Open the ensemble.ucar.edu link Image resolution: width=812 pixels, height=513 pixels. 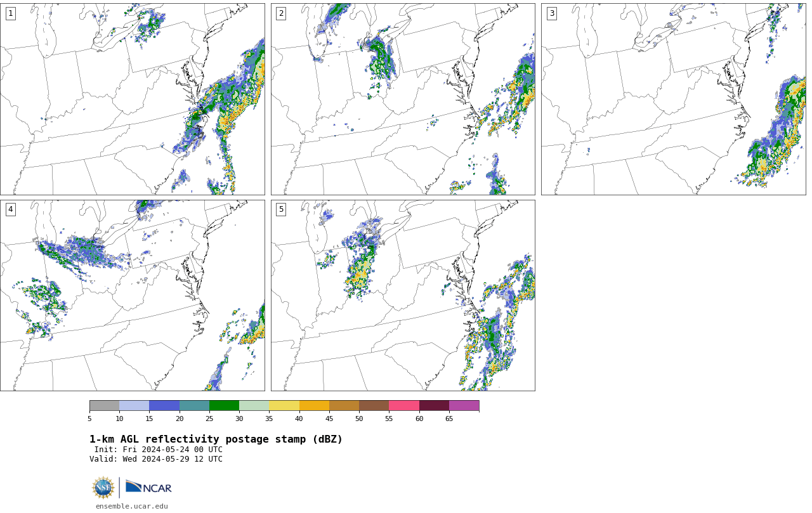pyautogui.click(x=132, y=506)
